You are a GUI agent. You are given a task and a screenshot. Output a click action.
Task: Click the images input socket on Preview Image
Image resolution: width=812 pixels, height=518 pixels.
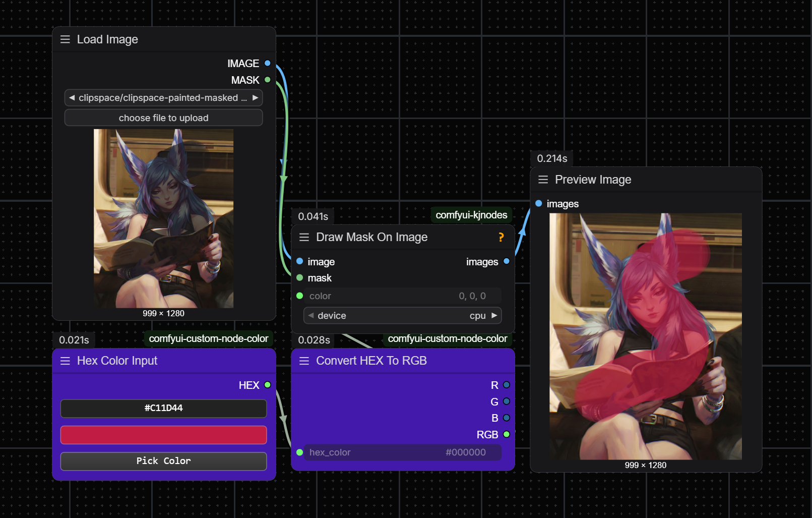pyautogui.click(x=539, y=203)
